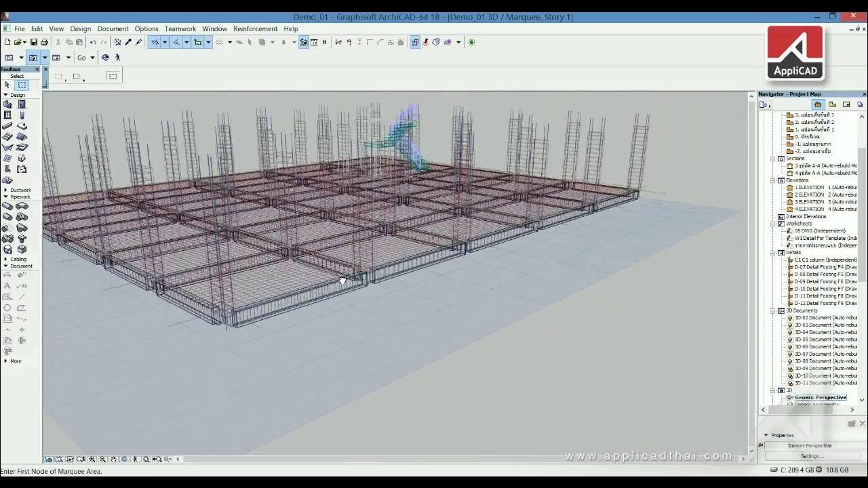This screenshot has height=488, width=868.
Task: Toggle the highlighted 3D window view button
Action: click(x=33, y=58)
